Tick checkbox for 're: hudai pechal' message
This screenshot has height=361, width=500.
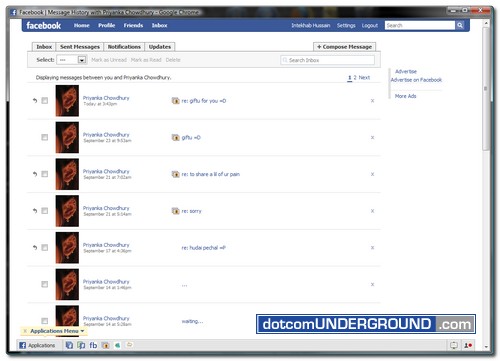(x=45, y=247)
